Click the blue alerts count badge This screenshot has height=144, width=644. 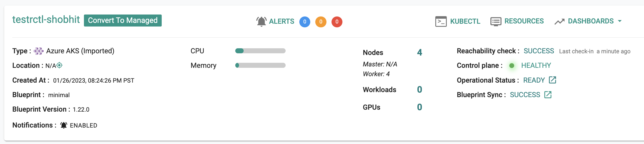click(305, 22)
